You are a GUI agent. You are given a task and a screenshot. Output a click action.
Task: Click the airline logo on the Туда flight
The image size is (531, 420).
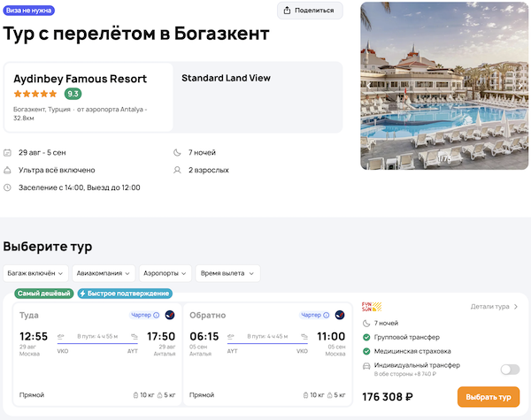pyautogui.click(x=170, y=315)
